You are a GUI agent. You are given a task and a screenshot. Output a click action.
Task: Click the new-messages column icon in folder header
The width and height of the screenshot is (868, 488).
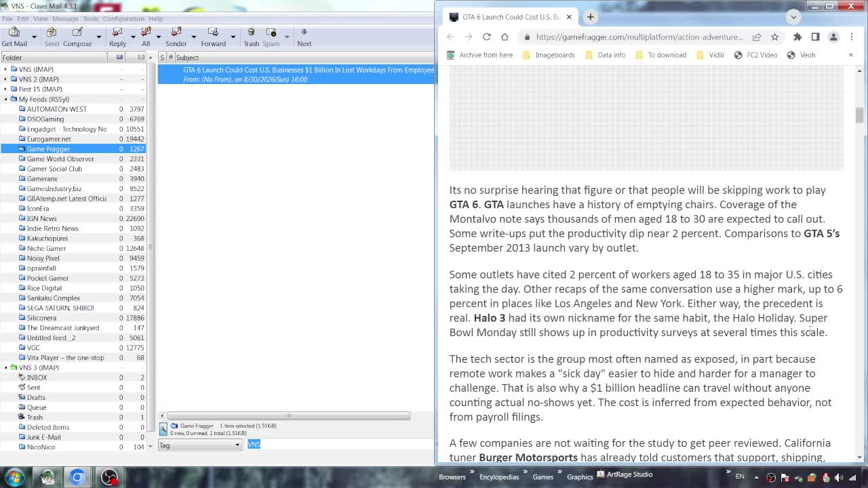pyautogui.click(x=119, y=58)
